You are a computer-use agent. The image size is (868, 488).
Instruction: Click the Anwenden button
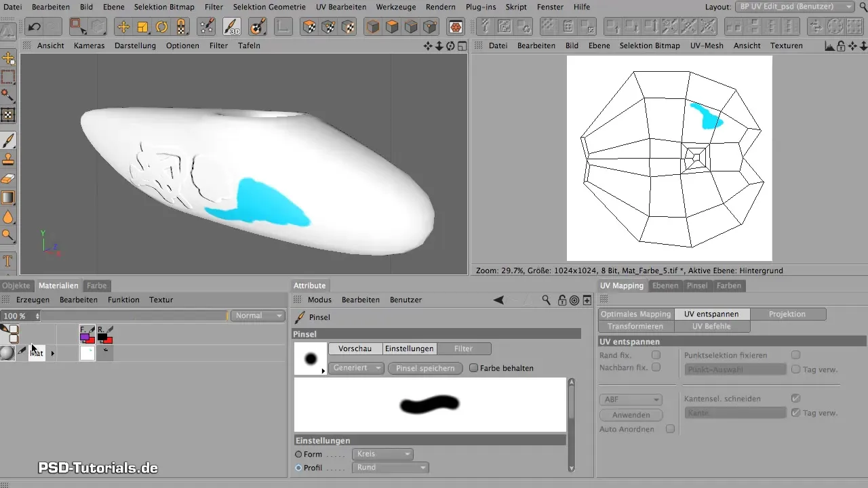(x=631, y=415)
